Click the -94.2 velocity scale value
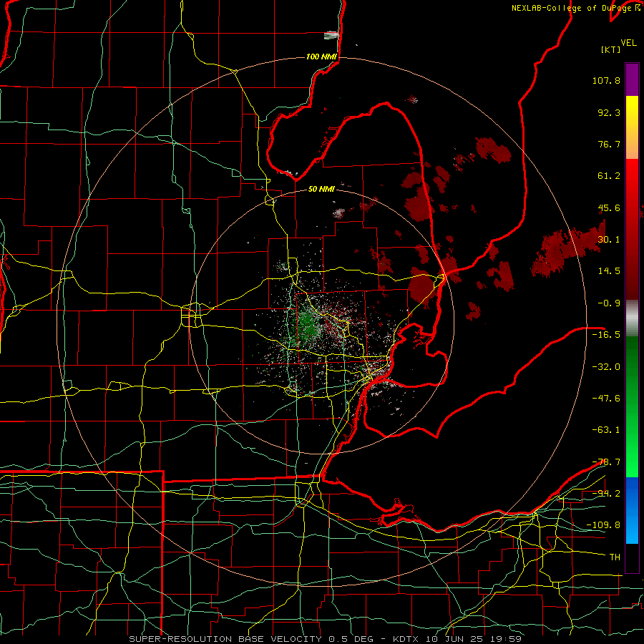 (606, 494)
